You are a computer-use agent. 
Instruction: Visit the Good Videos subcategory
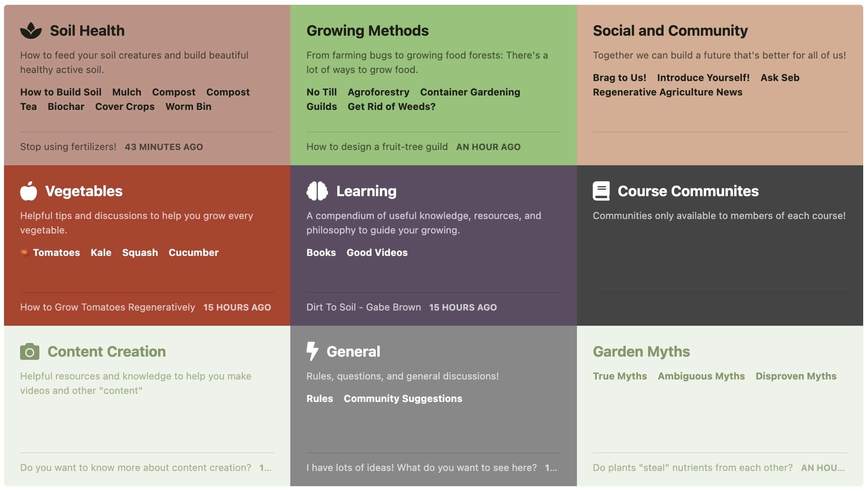click(x=377, y=253)
